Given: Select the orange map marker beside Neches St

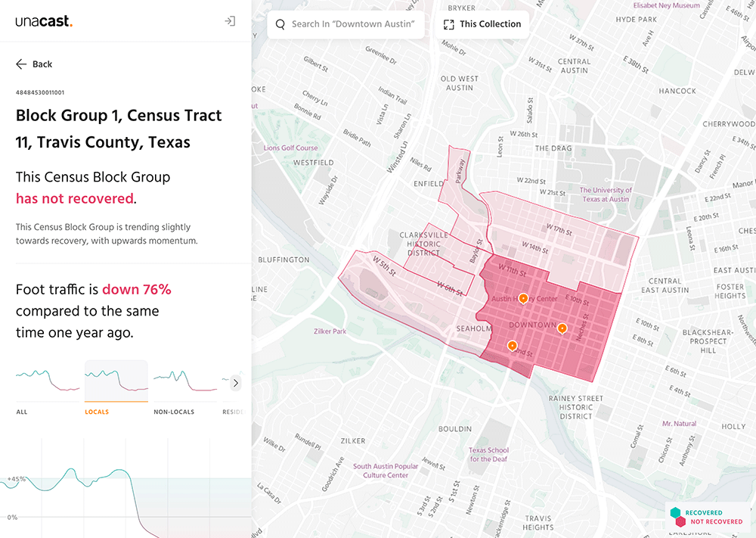Looking at the screenshot, I should [562, 328].
